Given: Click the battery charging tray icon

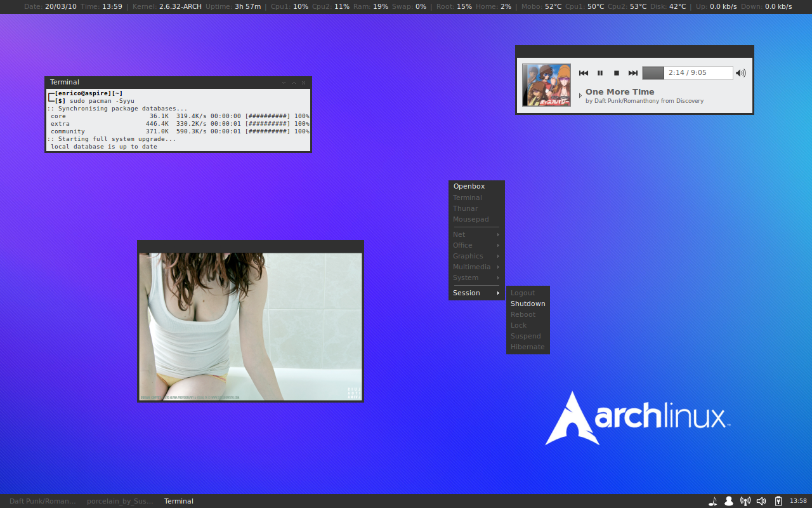Looking at the screenshot, I should [x=778, y=501].
